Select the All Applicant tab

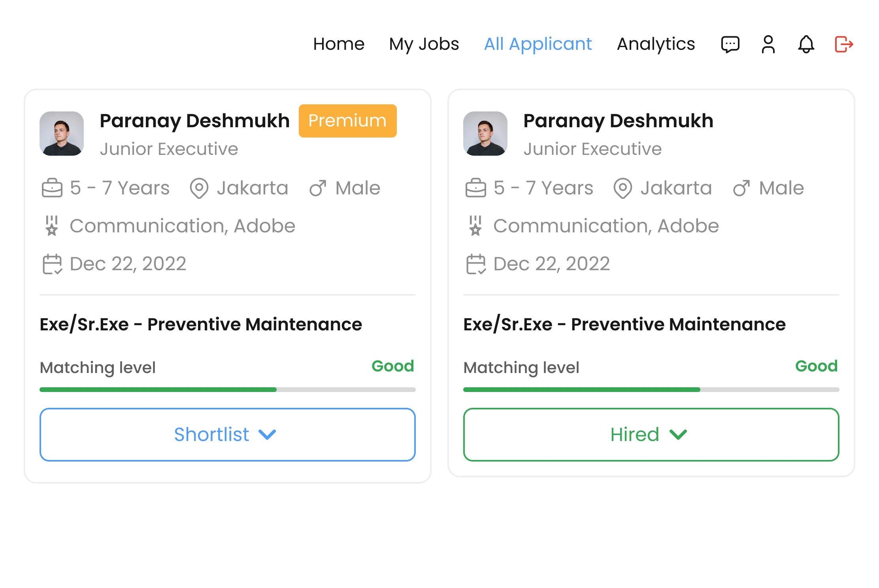538,44
